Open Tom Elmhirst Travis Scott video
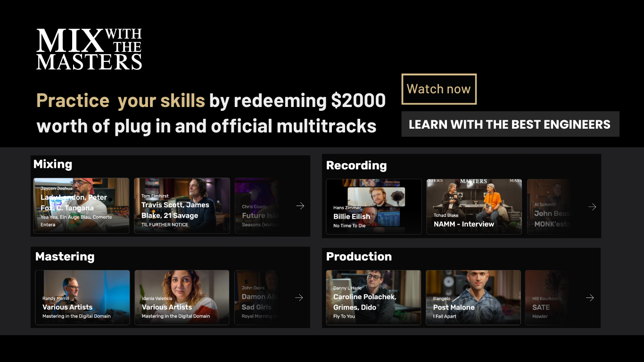644x362 pixels. 182,206
